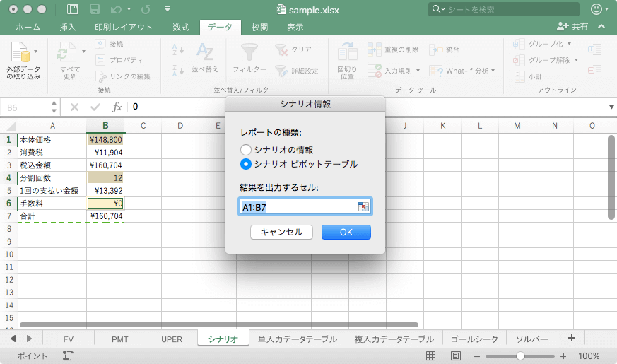Open the 数式 ribbon tab
This screenshot has width=617, height=364.
pos(181,27)
